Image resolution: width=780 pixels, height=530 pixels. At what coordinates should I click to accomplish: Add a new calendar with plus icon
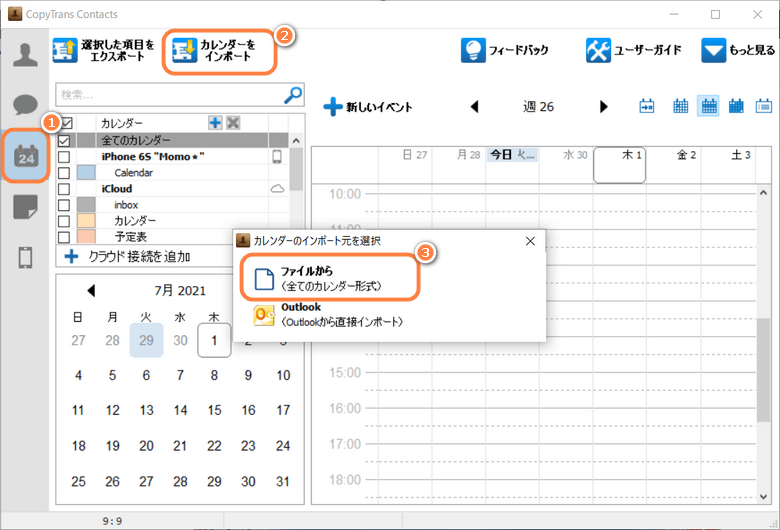tap(215, 122)
